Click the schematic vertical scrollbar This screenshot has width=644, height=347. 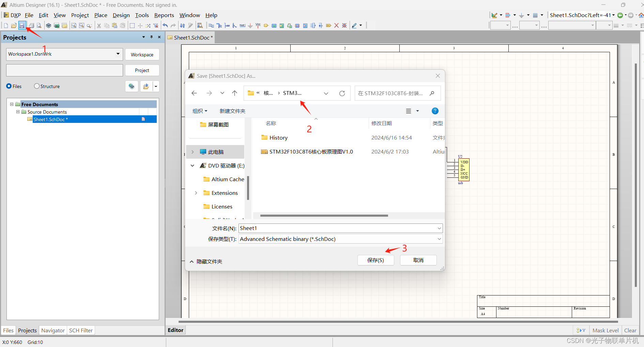point(635,175)
